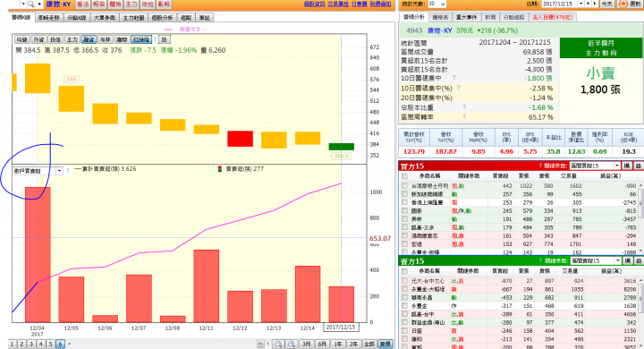644x349 pixels.
Task: Open the 交易屬性 link
Action: click(x=338, y=4)
